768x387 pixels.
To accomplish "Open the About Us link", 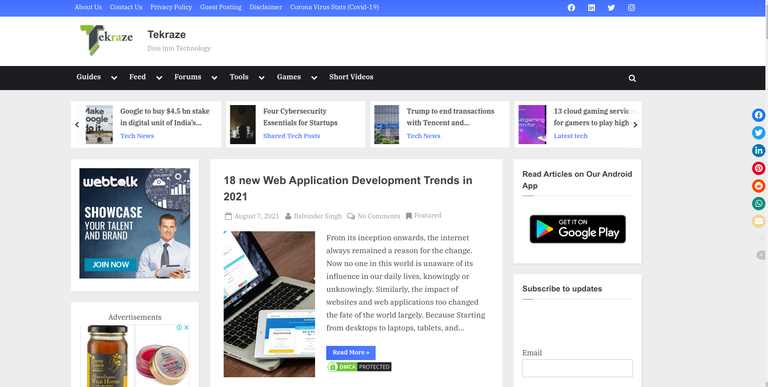I will 88,7.
